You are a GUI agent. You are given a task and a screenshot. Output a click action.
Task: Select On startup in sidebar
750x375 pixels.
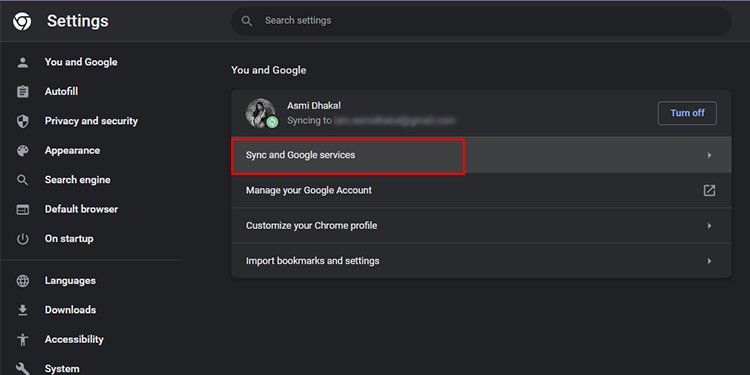(x=69, y=239)
